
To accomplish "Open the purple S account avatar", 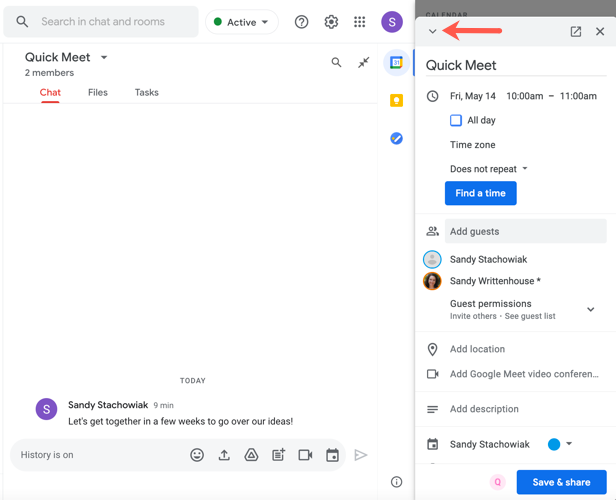I will [392, 22].
